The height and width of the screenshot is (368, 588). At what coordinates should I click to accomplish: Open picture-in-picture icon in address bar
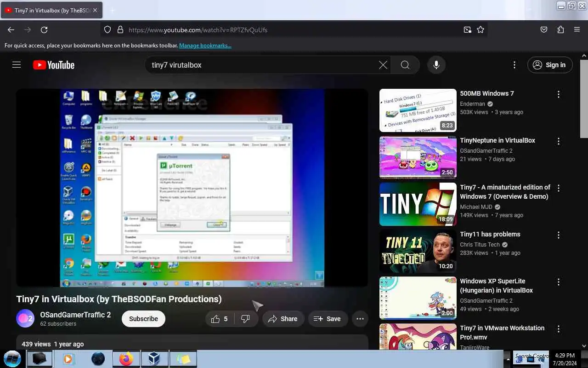coord(468,30)
